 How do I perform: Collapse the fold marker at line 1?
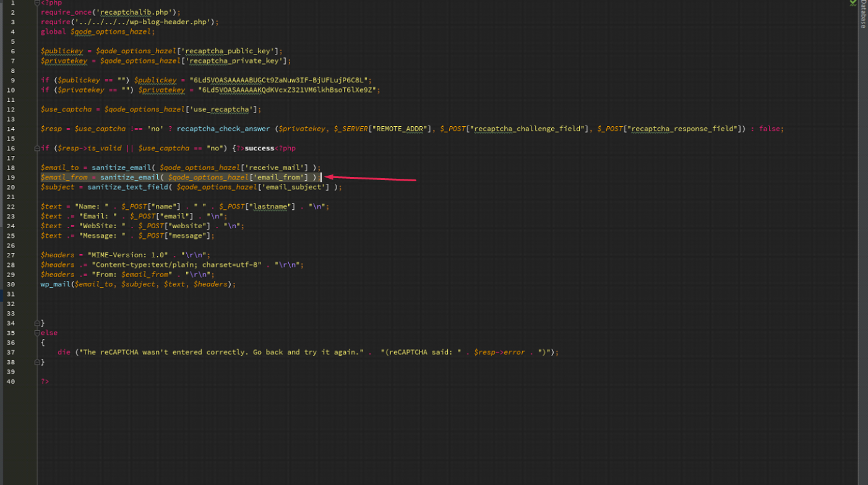pos(37,3)
